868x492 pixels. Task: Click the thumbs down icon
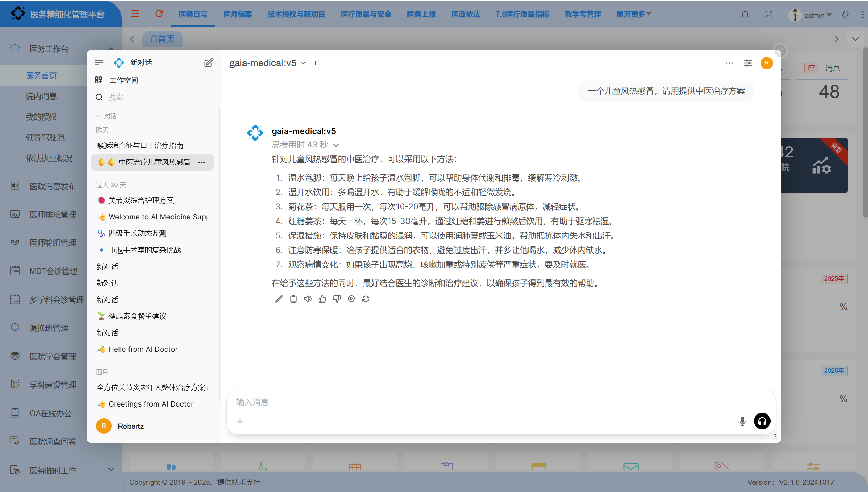[337, 299]
